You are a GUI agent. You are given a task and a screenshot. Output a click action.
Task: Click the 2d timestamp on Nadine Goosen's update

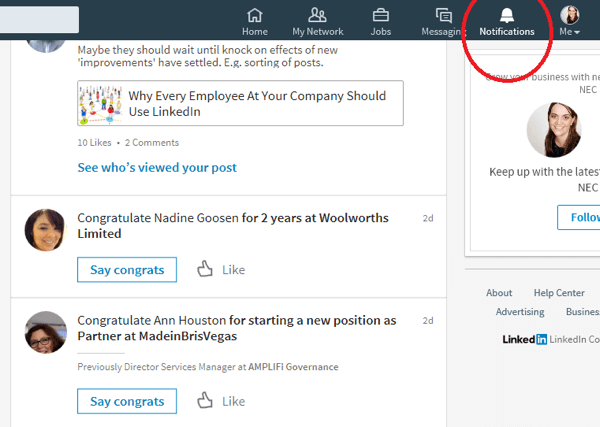point(428,218)
